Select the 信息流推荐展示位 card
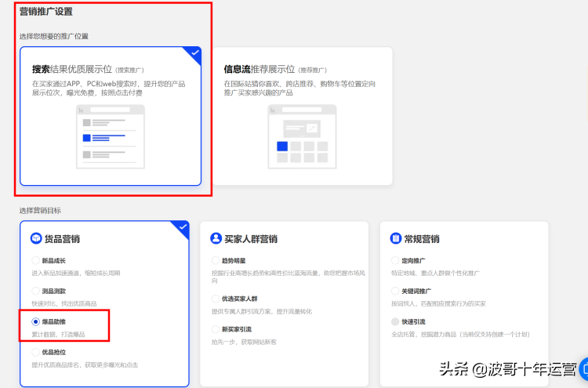The image size is (588, 388). 303,116
